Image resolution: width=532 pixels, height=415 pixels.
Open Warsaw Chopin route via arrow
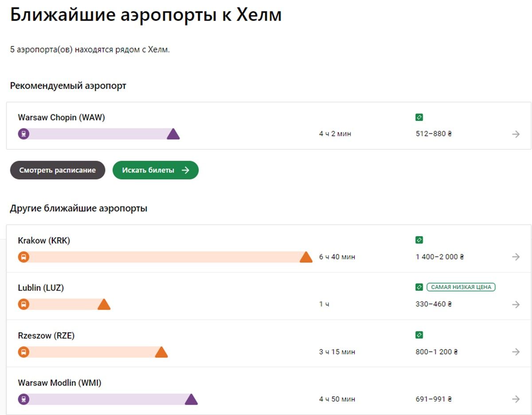click(x=516, y=134)
